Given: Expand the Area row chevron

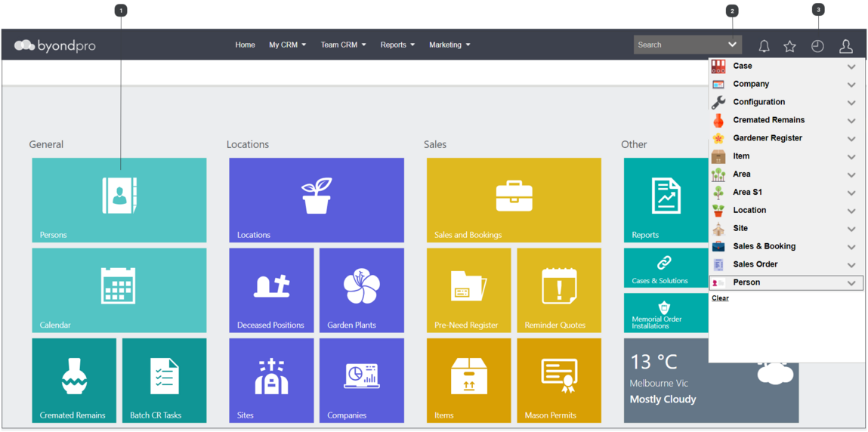Looking at the screenshot, I should click(x=851, y=175).
